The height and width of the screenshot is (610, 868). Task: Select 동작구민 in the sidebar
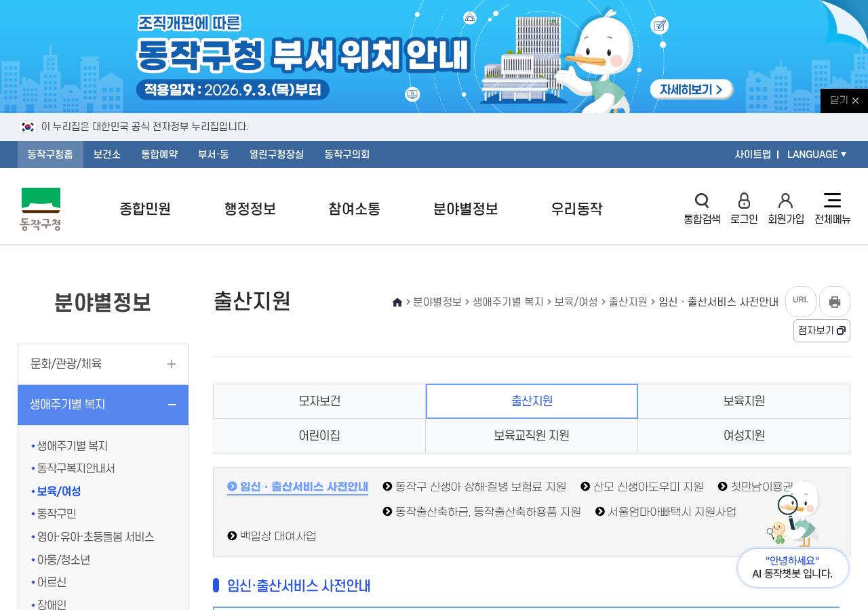57,514
